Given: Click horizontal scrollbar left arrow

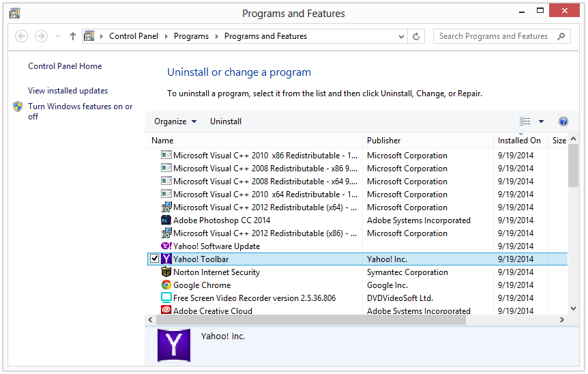Looking at the screenshot, I should 150,319.
